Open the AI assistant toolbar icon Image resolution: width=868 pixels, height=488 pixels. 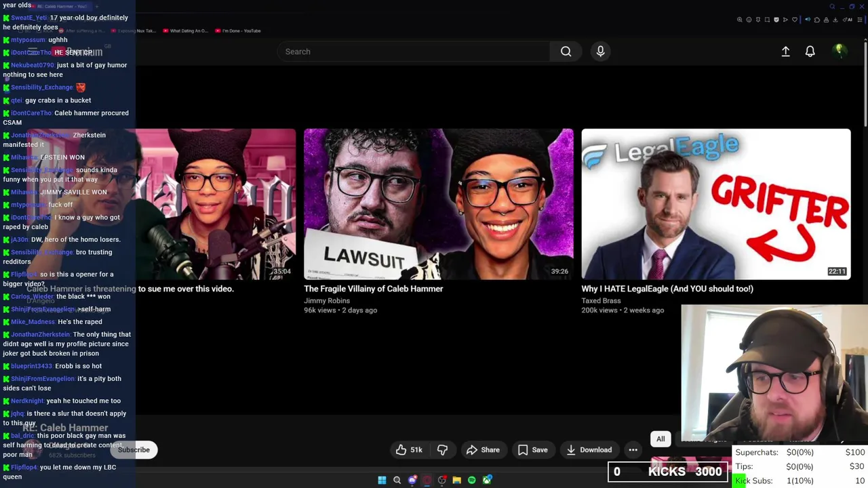click(847, 20)
